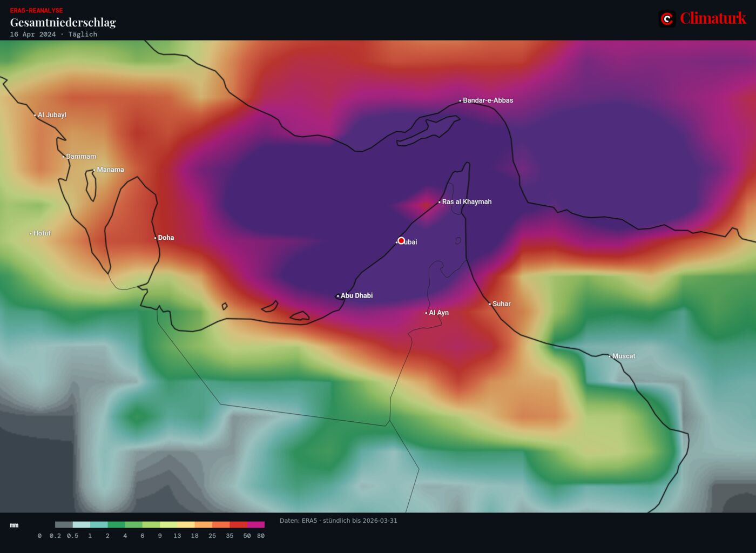Screen dimensions: 756x553
Task: Open the Climaturk brand name link
Action: pos(713,18)
